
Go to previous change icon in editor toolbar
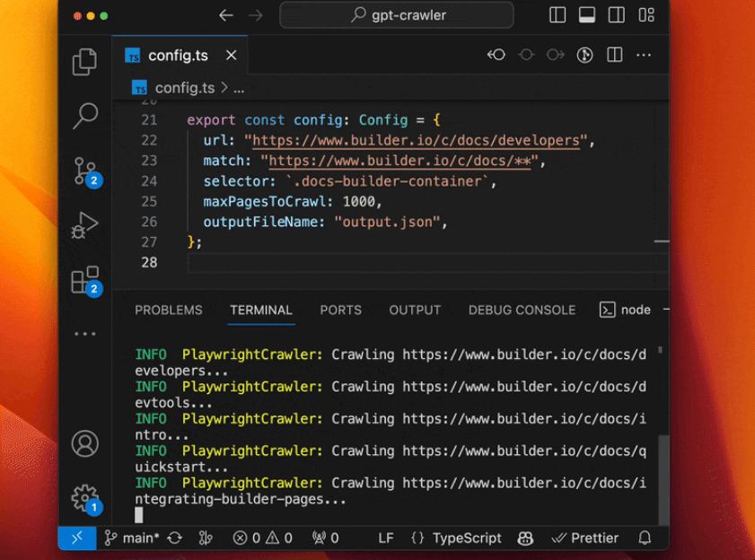pyautogui.click(x=496, y=55)
